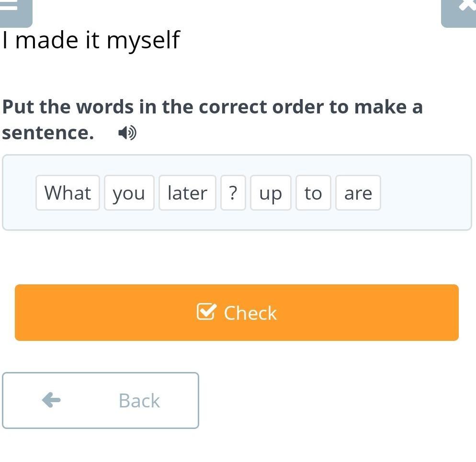Pick the "you" word tile
Screen dimensions: 476x462
tap(129, 193)
